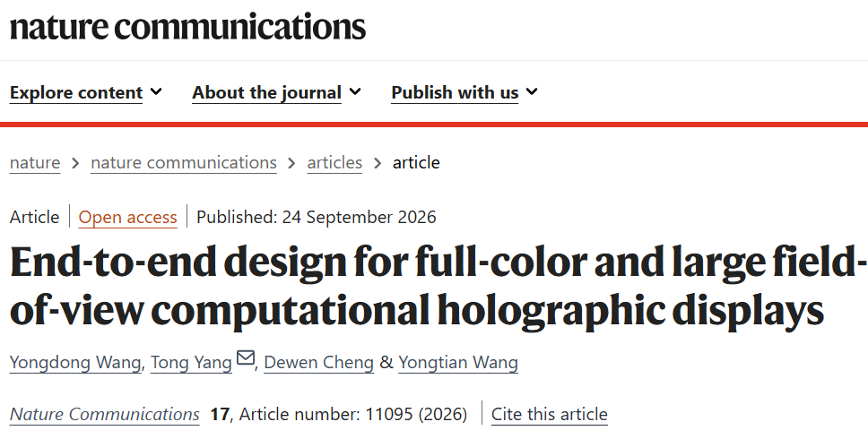Click the Cite this article link
This screenshot has width=868, height=439.
tap(550, 414)
